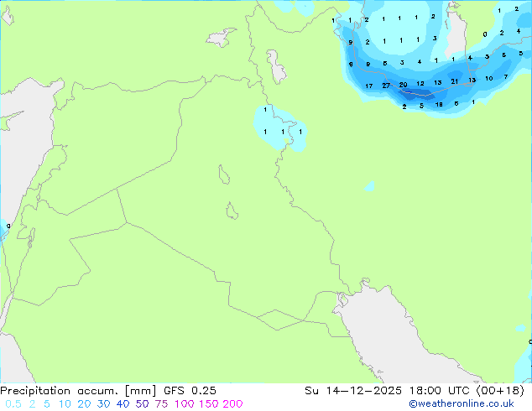Click the date 'Su 14-12-2025'
Screen dimensions: 532x411
(x=353, y=391)
